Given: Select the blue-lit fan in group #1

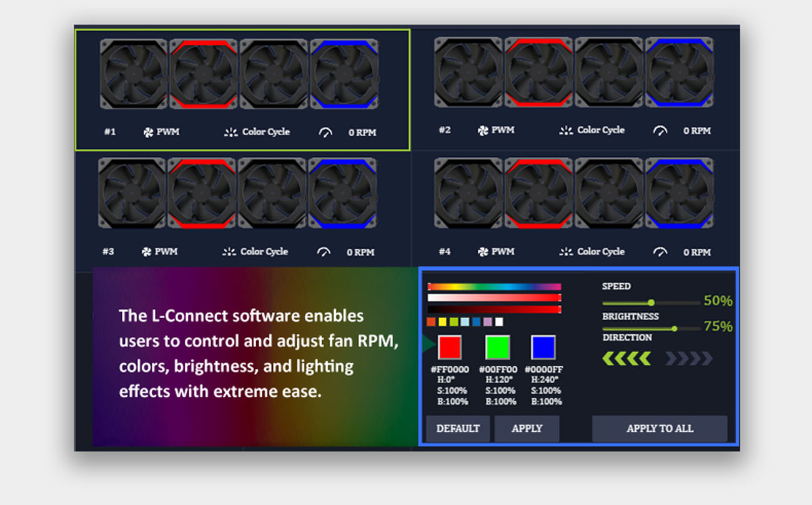Looking at the screenshot, I should click(x=344, y=74).
